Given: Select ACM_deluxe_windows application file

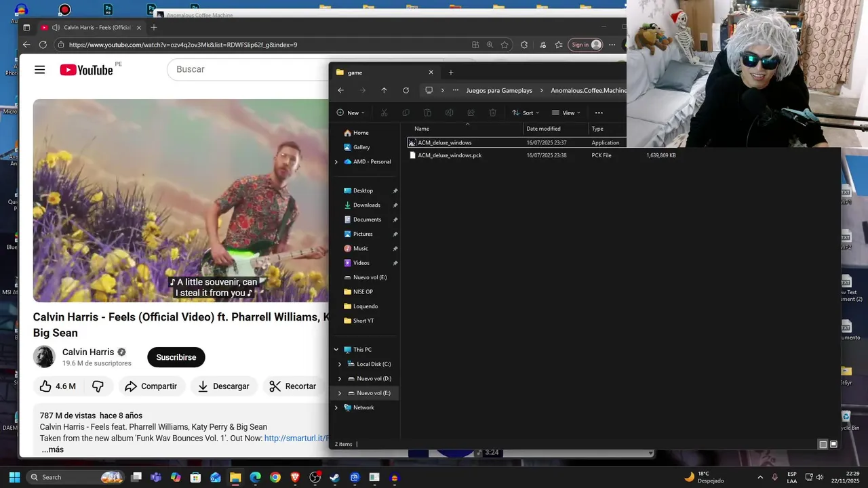Looking at the screenshot, I should coord(445,142).
